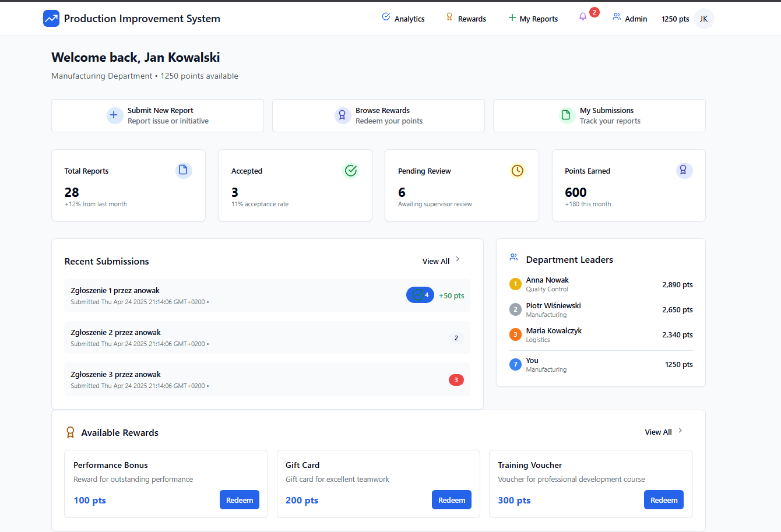Viewport: 781px width, 532px height.
Task: Expand Recent Submissions with View All
Action: point(441,261)
